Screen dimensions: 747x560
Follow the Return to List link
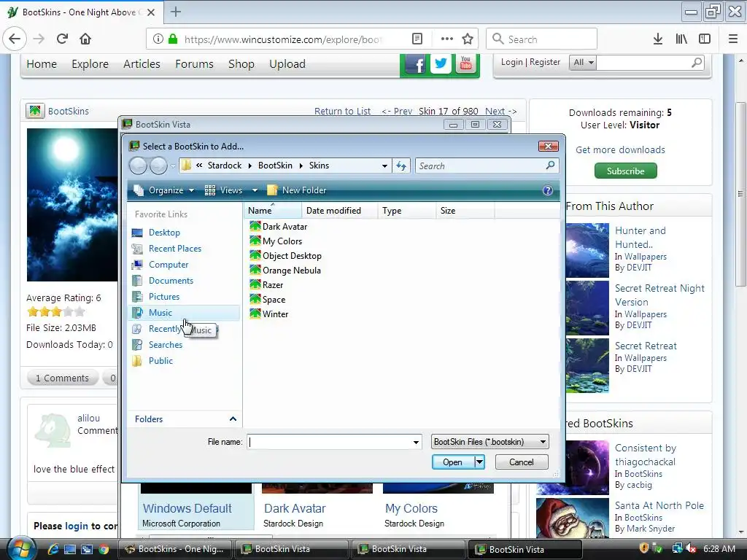coord(343,111)
